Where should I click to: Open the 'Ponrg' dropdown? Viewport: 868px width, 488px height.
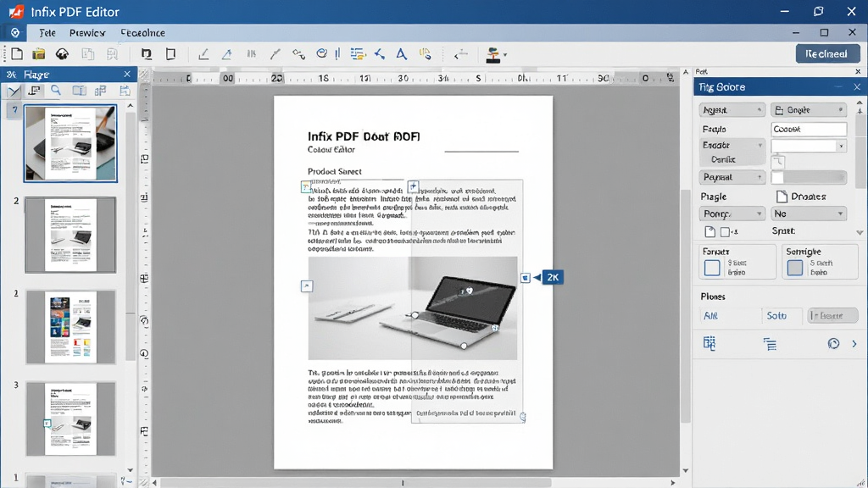pos(732,213)
